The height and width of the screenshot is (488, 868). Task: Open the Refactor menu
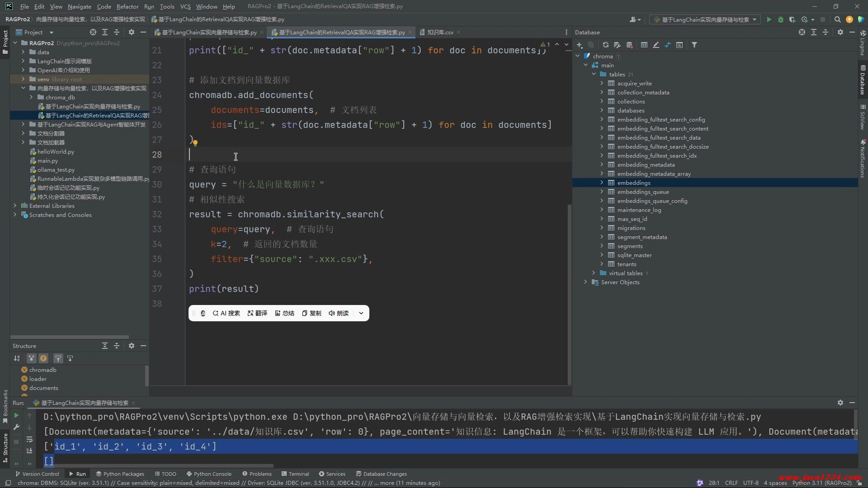(x=127, y=6)
